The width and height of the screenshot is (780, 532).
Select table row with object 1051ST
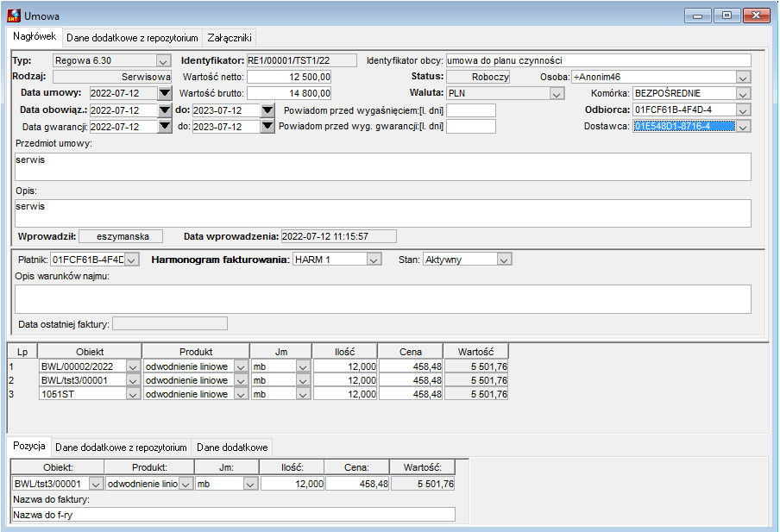[x=258, y=394]
